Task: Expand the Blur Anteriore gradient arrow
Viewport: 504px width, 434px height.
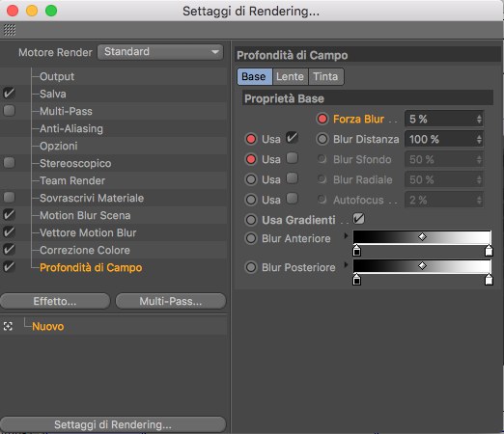Action: 346,235
